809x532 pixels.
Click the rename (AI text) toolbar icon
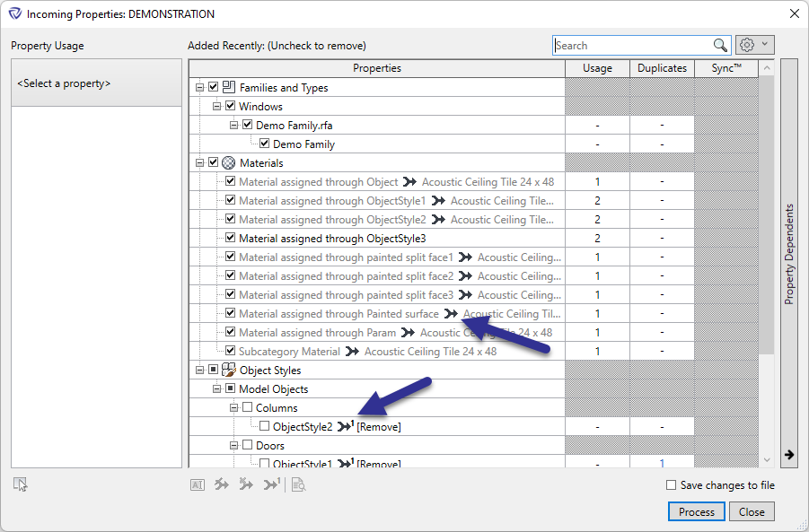pos(198,484)
